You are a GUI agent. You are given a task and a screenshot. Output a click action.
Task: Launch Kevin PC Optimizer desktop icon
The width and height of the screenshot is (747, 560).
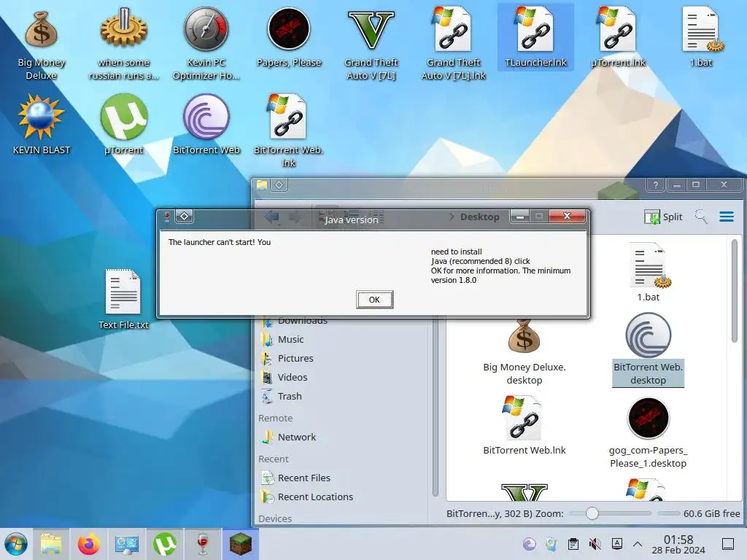tap(206, 43)
